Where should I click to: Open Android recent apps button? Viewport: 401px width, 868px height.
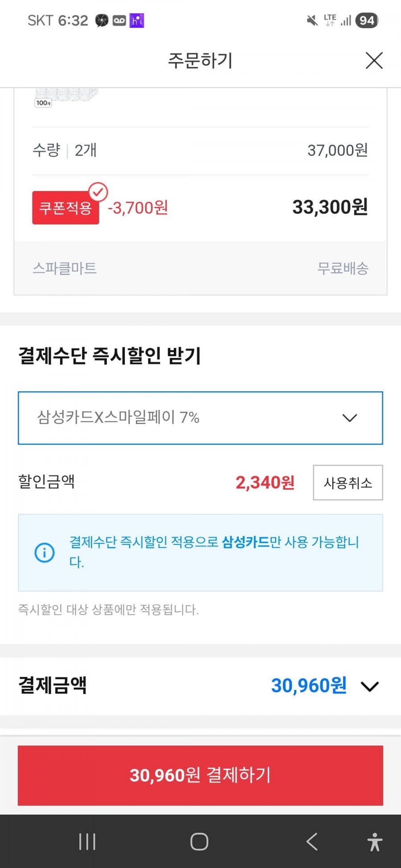[87, 842]
